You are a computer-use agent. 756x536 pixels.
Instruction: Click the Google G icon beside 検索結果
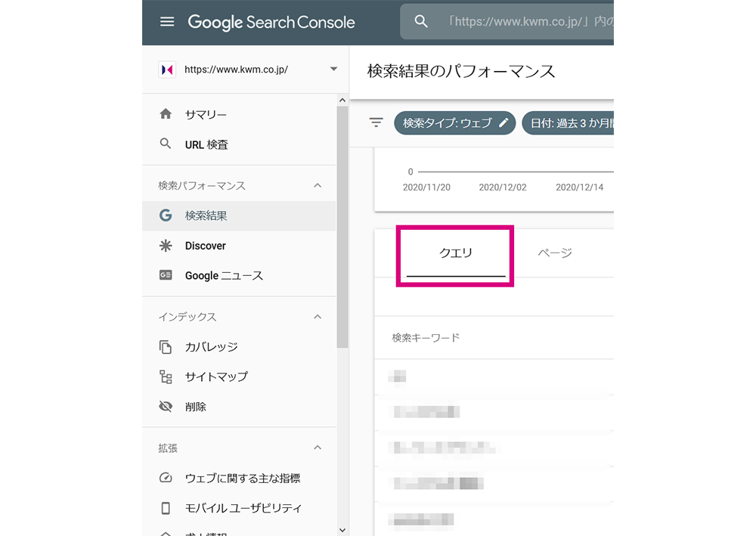[166, 215]
